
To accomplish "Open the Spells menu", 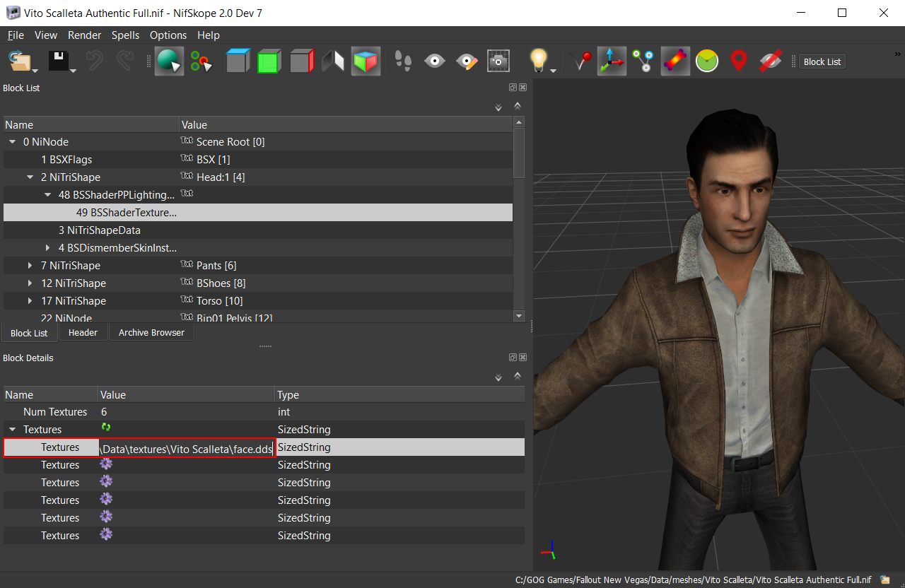I will [x=126, y=35].
